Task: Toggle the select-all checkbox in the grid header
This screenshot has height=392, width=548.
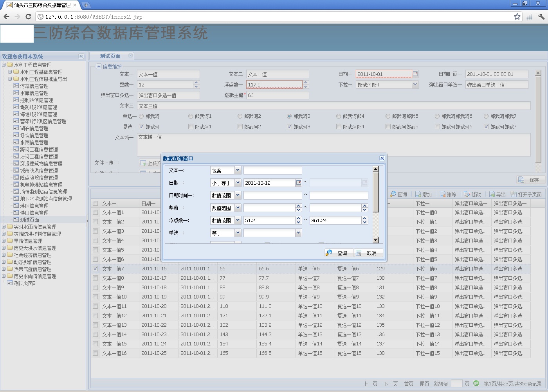Action: pyautogui.click(x=96, y=203)
